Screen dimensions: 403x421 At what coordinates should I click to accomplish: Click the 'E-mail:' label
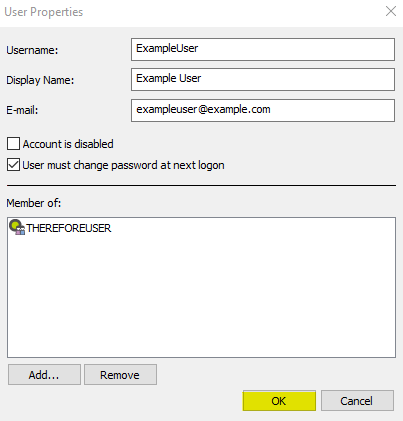click(x=22, y=110)
